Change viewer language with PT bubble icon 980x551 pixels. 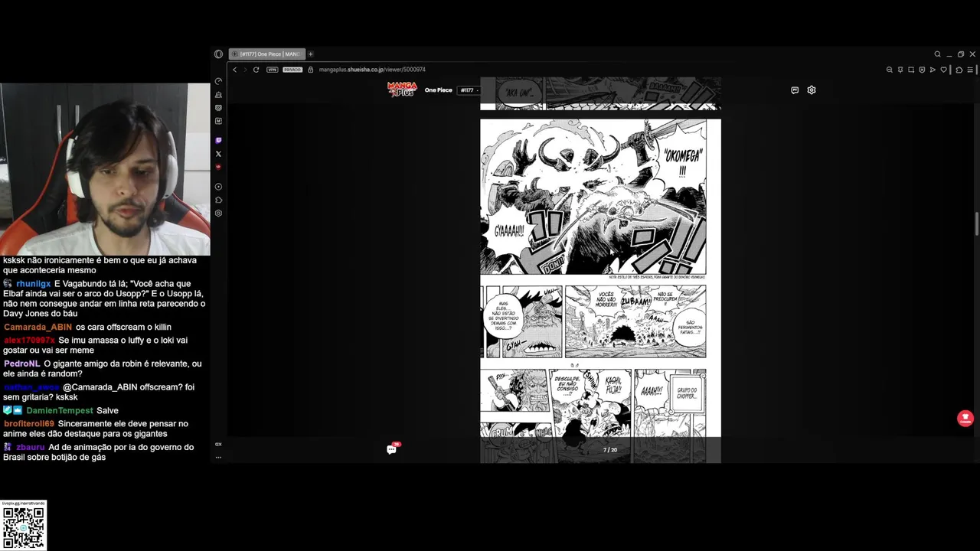(795, 90)
